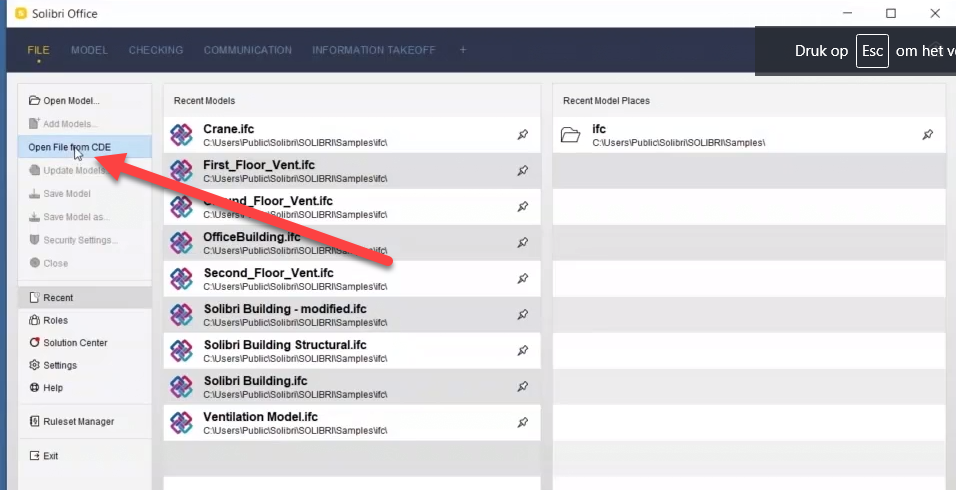
Task: Click the First_Floor_Vent.ifc file icon
Action: point(181,171)
